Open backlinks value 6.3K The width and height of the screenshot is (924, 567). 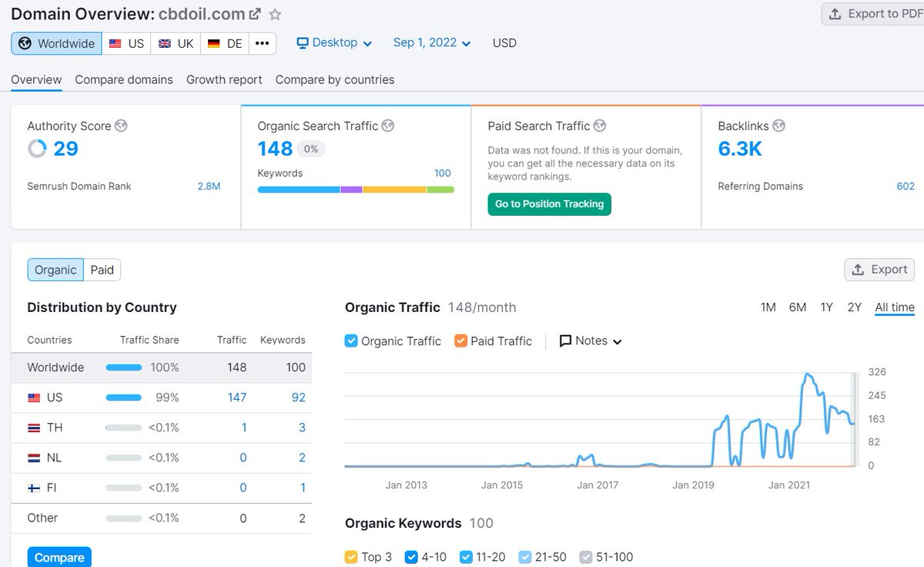click(x=740, y=149)
